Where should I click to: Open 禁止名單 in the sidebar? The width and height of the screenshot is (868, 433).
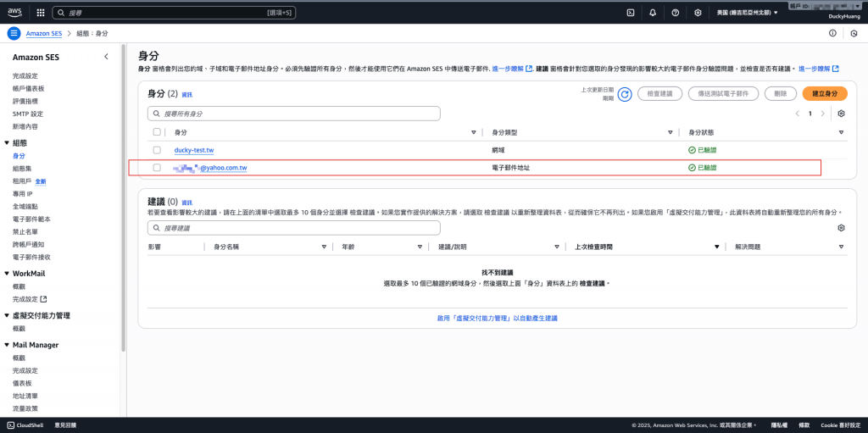[25, 232]
